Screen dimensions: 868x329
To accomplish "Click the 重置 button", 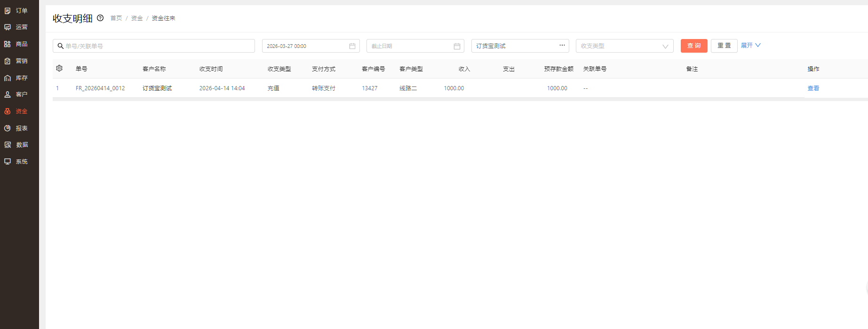I will 724,46.
